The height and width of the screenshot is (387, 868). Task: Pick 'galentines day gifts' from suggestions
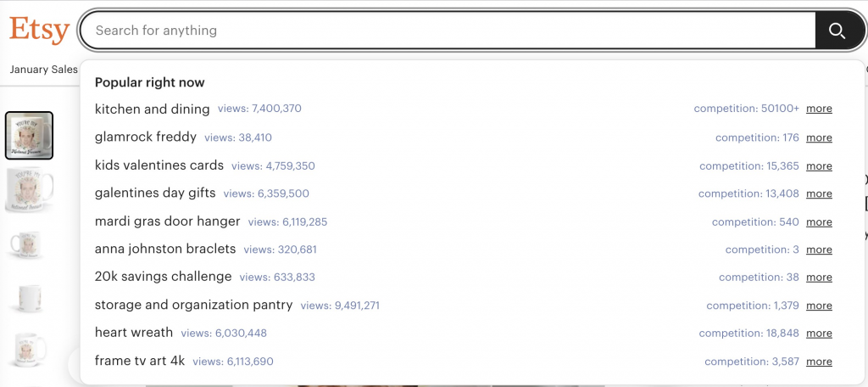pyautogui.click(x=155, y=193)
